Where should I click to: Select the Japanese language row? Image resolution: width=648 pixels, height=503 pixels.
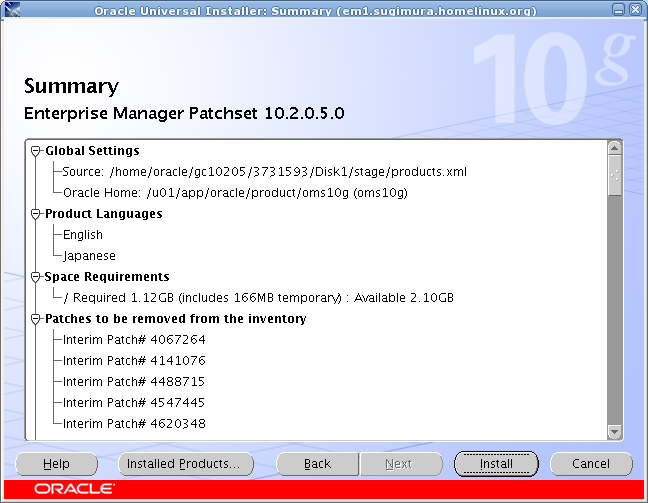click(89, 256)
